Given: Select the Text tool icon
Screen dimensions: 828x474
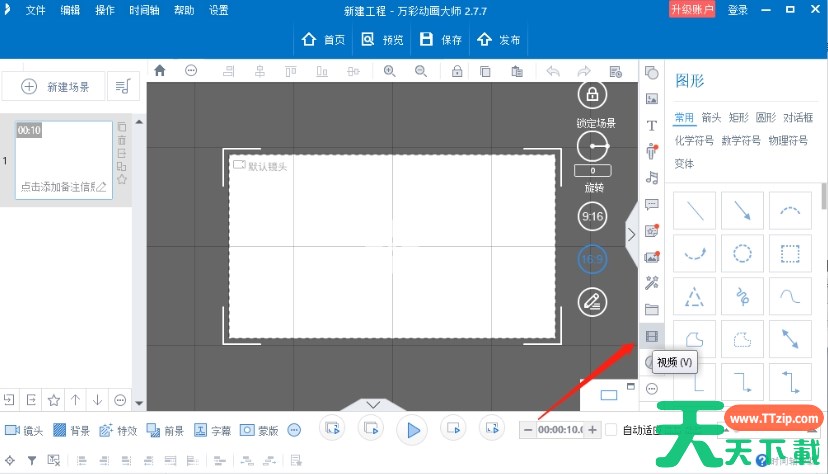Looking at the screenshot, I should click(x=652, y=126).
